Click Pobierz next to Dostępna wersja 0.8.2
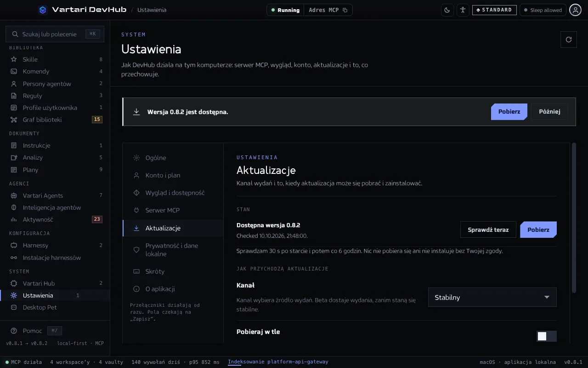 [x=538, y=230]
